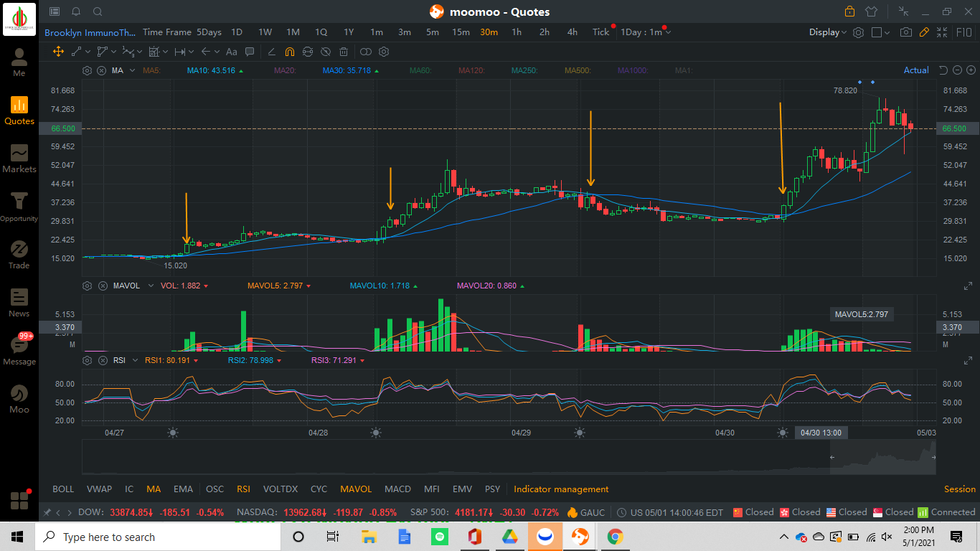Click the Session button

tap(960, 489)
